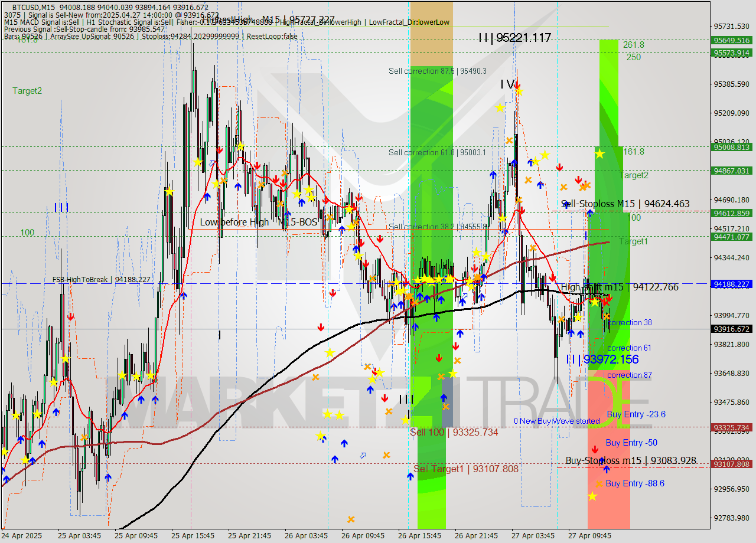Click the blue dashed diagonal arrow icon near 26 Apr 09:45

click(363, 456)
